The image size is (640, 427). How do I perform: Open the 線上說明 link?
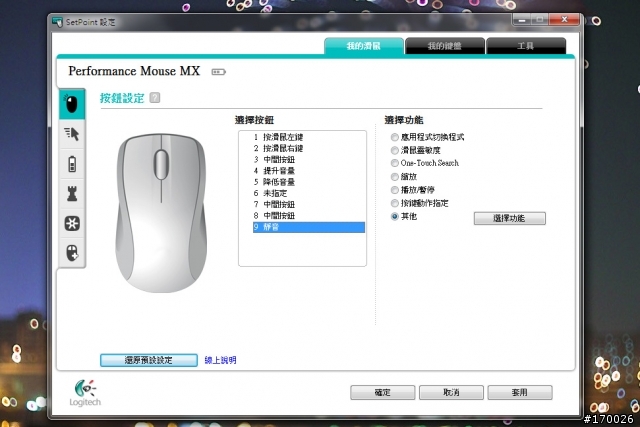pyautogui.click(x=220, y=360)
